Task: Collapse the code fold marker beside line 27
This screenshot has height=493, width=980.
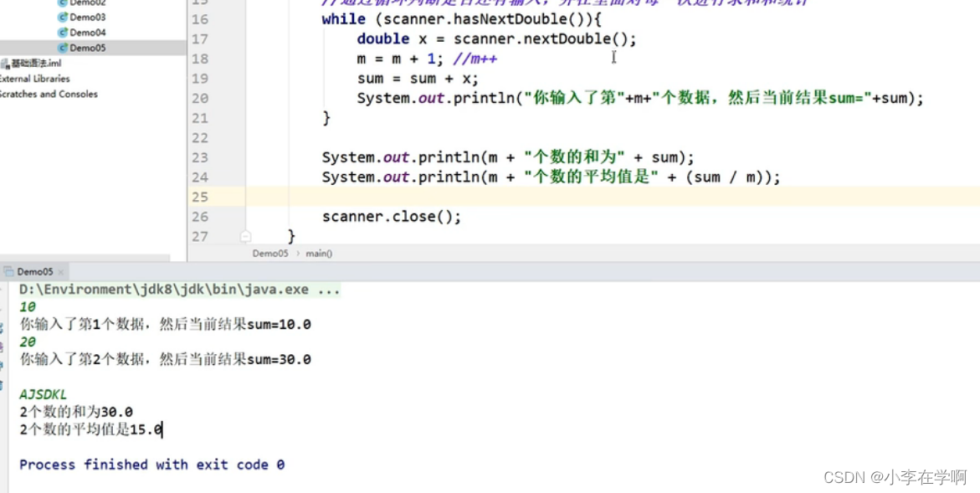Action: 245,237
